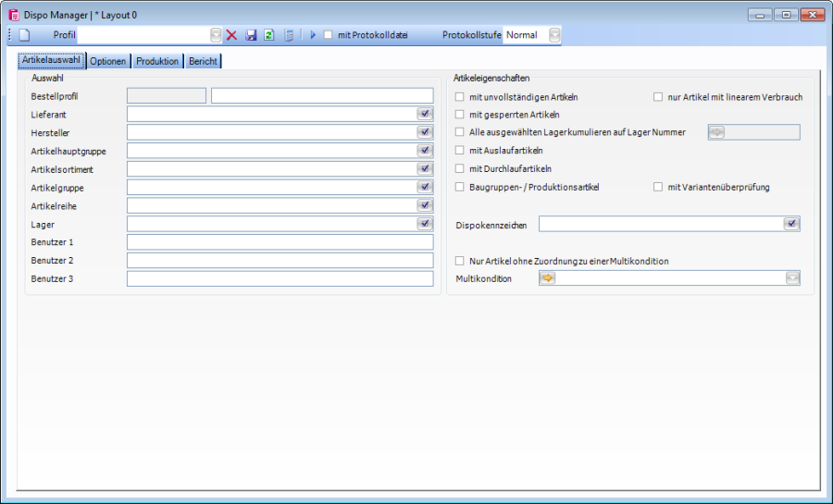Viewport: 833px width, 504px height.
Task: Expand the Profil dropdown list
Action: (x=216, y=35)
